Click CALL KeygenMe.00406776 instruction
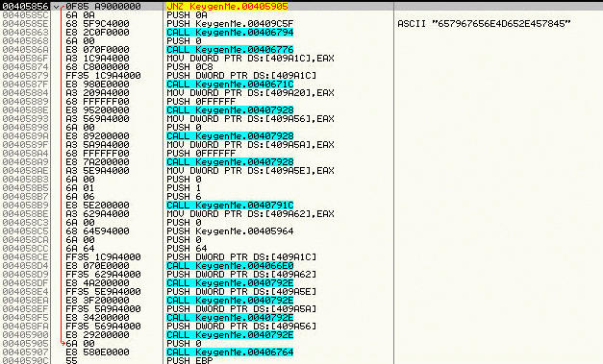The width and height of the screenshot is (603, 364). [x=230, y=50]
